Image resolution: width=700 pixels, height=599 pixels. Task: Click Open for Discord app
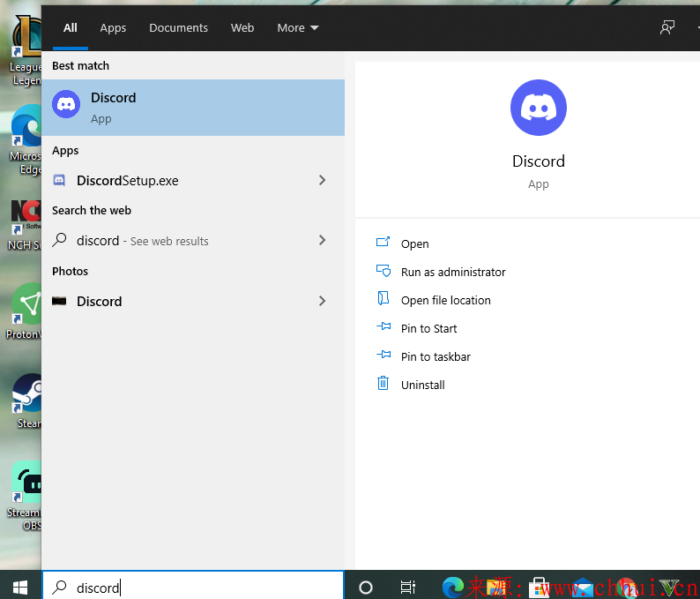point(414,243)
